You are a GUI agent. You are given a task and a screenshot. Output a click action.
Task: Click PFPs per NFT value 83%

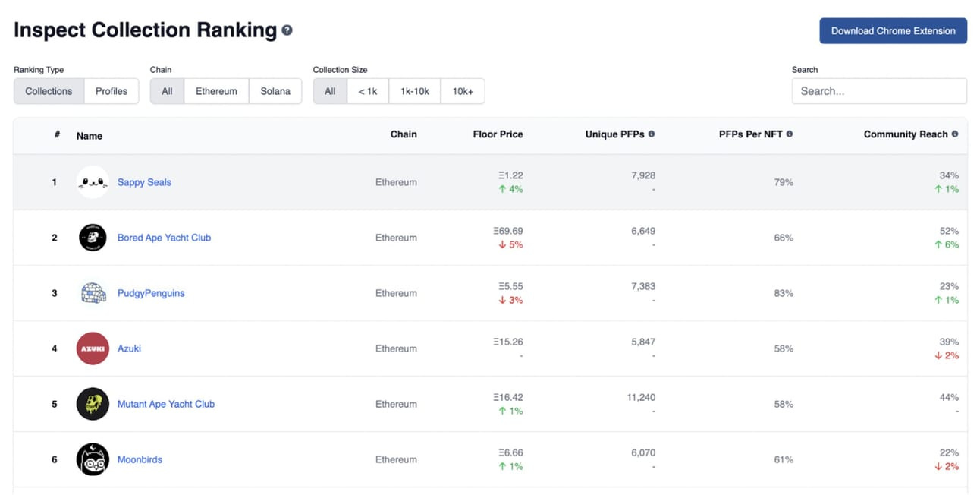[784, 293]
